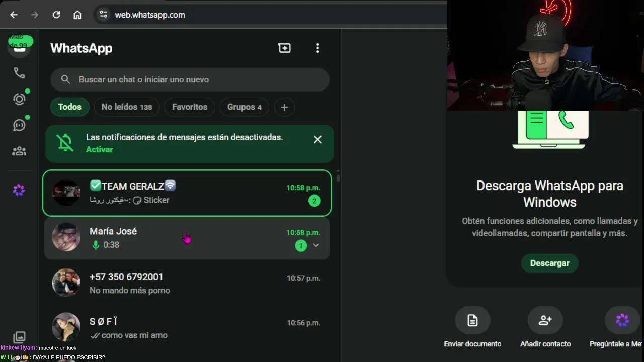Image resolution: width=644 pixels, height=362 pixels.
Task: Click the forward navigation arrow
Action: 35,15
